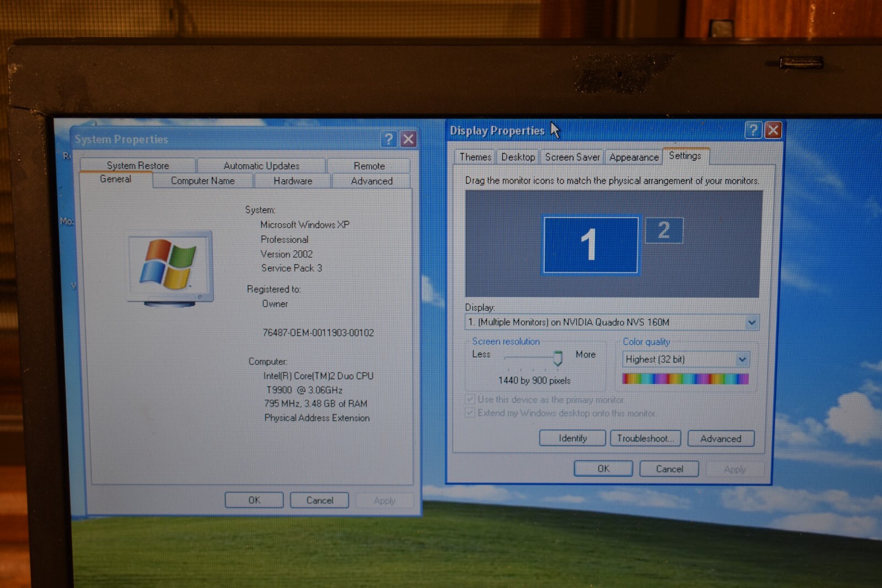882x588 pixels.
Task: Open the Color quality dropdown
Action: tap(742, 359)
